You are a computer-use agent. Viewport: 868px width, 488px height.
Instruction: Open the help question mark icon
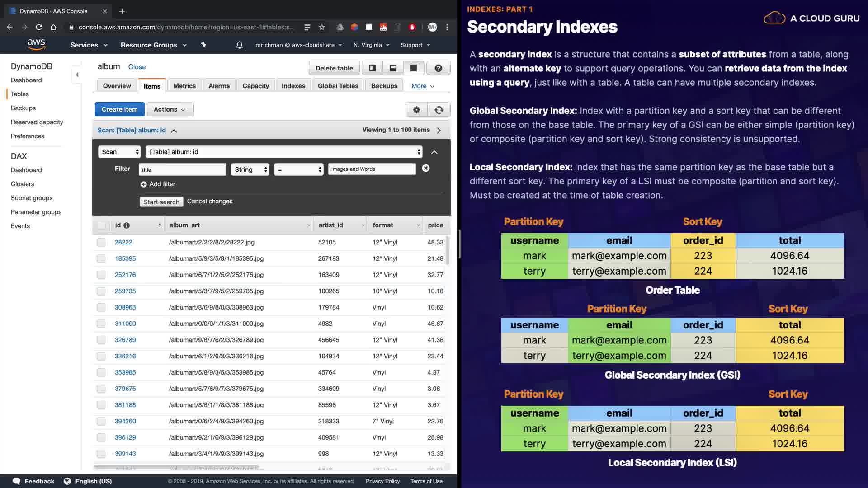pos(438,68)
